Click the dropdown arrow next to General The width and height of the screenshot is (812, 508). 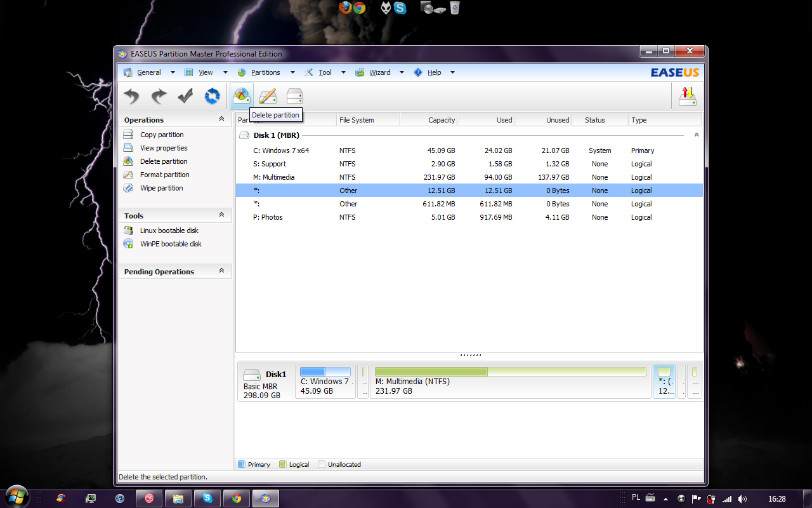173,72
